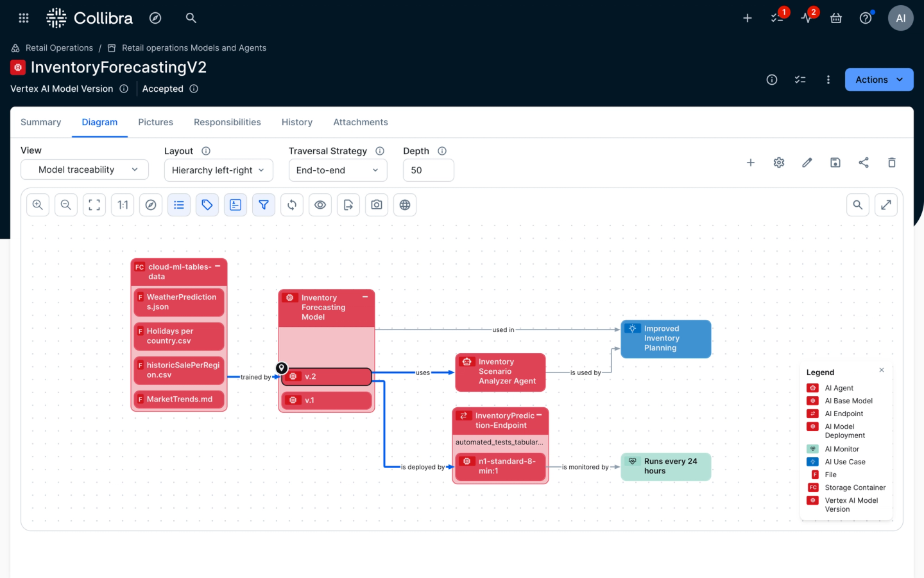Image resolution: width=924 pixels, height=578 pixels.
Task: Open the diagram overview compass icon
Action: pos(151,204)
